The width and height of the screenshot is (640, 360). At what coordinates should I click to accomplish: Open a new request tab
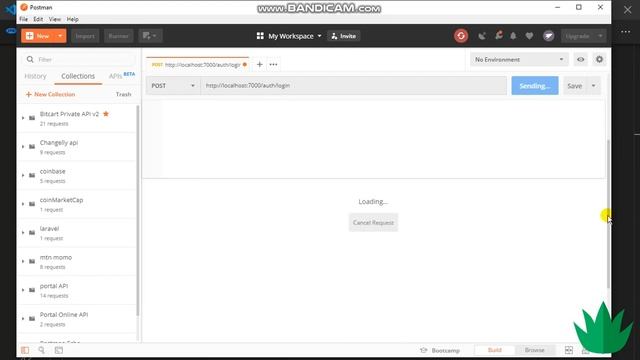click(x=260, y=64)
